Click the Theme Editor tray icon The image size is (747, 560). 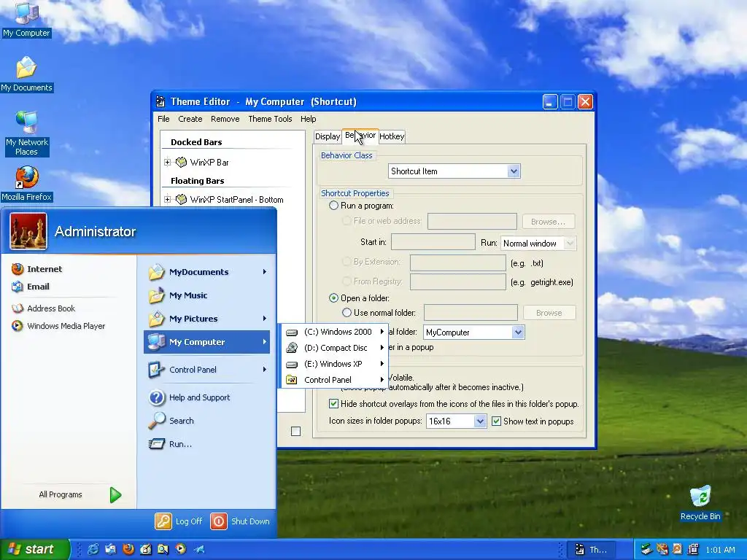tap(693, 550)
